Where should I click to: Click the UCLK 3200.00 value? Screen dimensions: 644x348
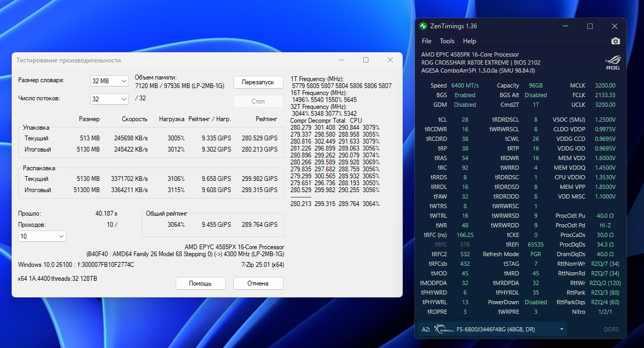pyautogui.click(x=606, y=105)
